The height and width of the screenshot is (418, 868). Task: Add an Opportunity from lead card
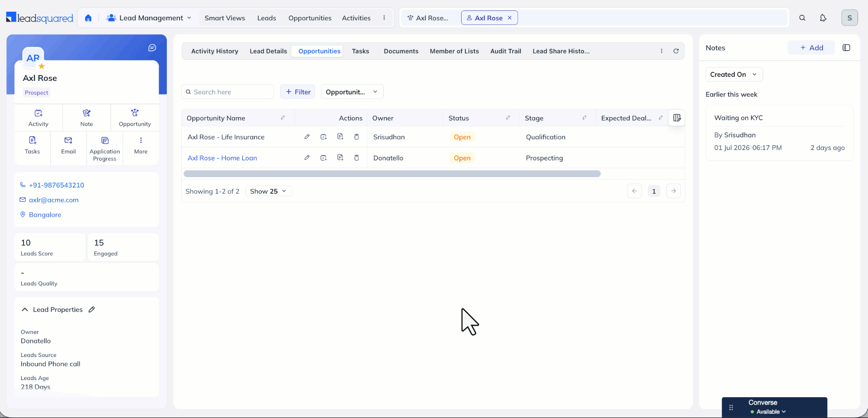[135, 117]
